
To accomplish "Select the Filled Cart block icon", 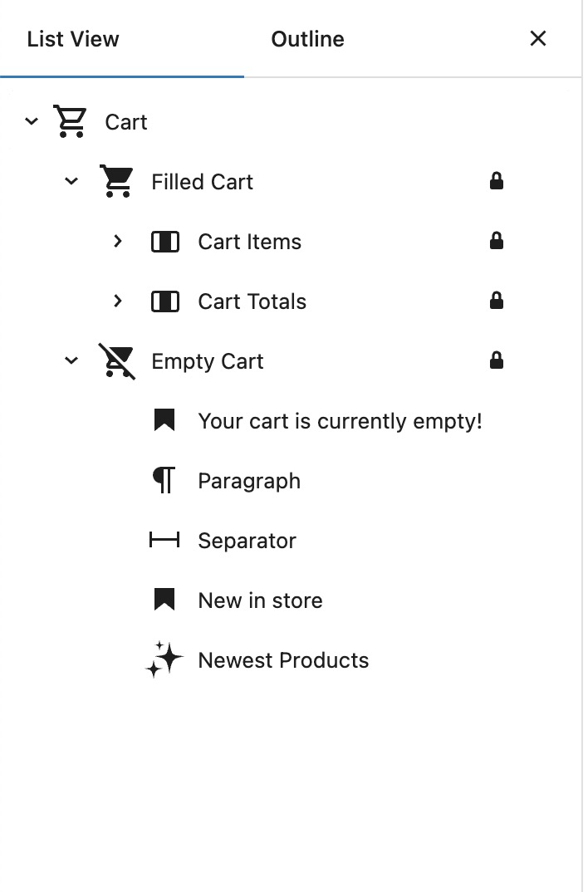I will (x=116, y=181).
